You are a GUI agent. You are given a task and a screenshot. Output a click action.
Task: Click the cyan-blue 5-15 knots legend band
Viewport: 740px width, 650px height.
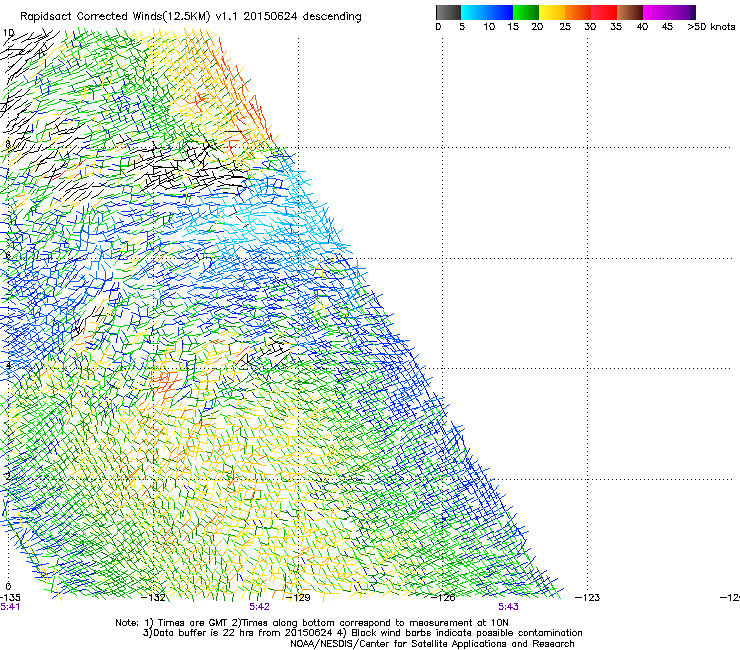point(487,12)
